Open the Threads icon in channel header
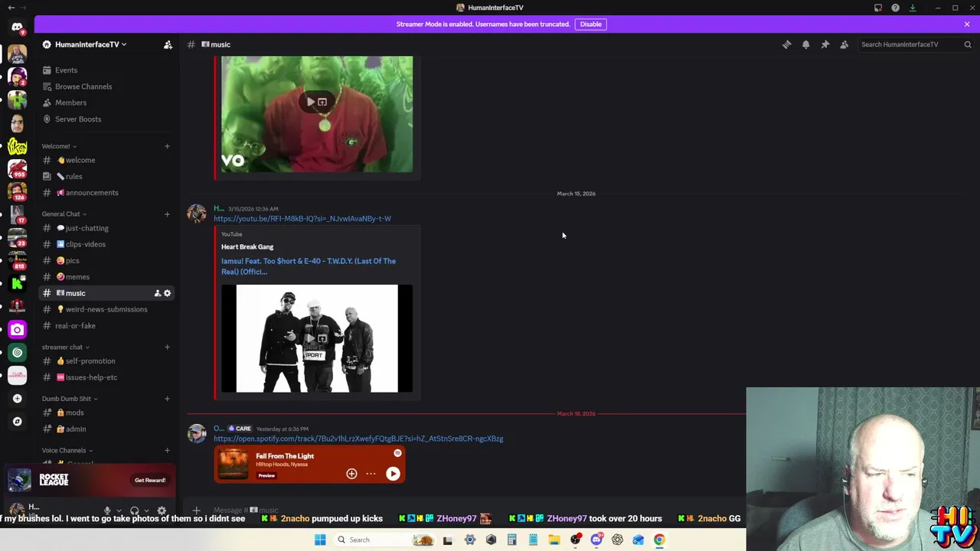 click(786, 44)
